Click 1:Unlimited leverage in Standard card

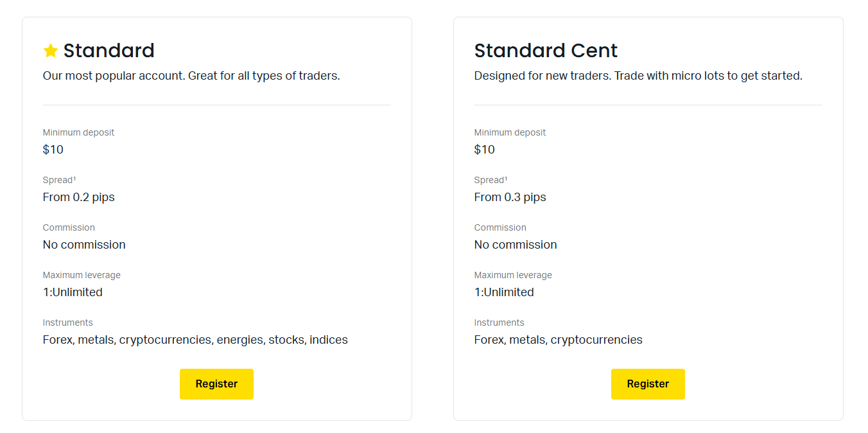click(x=73, y=292)
